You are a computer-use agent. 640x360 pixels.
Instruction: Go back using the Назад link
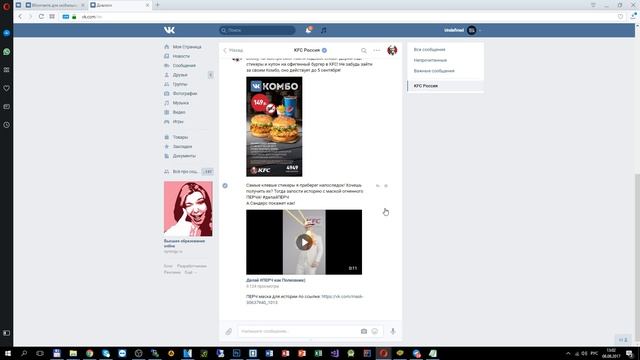click(x=233, y=50)
